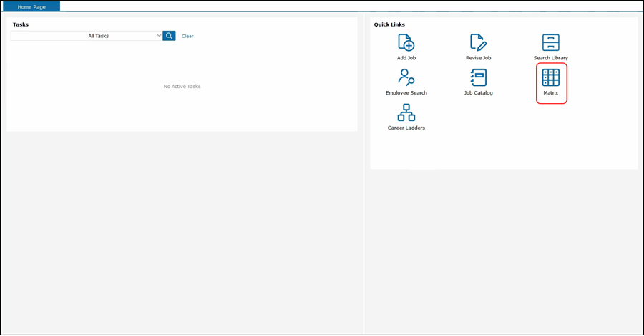Launch Employee Search via its person icon
Screen dimensions: 644x336
coord(406,77)
